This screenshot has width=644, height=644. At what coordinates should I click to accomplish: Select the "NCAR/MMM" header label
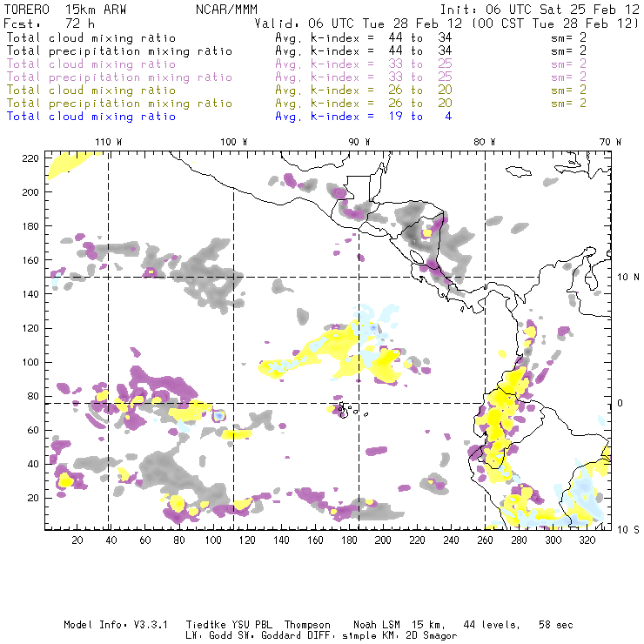226,10
